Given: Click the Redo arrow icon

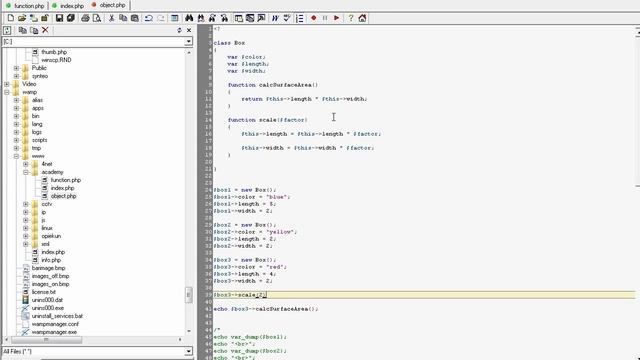Looking at the screenshot, I should point(160,18).
